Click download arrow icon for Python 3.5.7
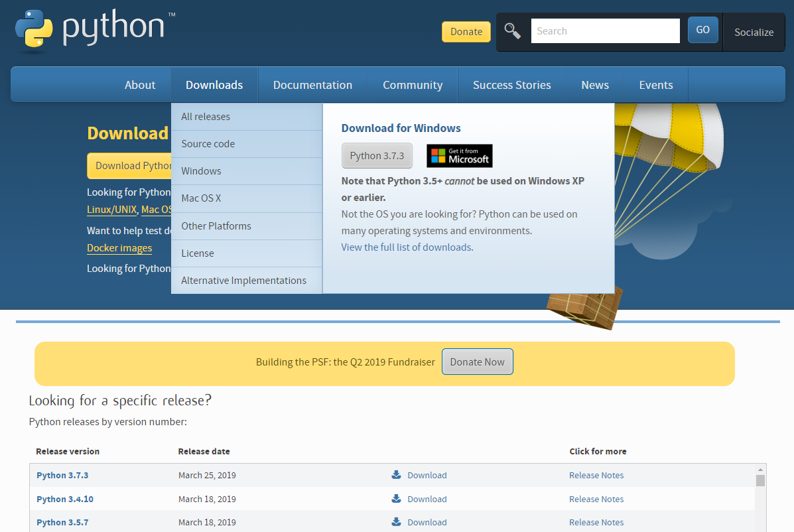Screen dimensions: 794x532 click(396, 522)
